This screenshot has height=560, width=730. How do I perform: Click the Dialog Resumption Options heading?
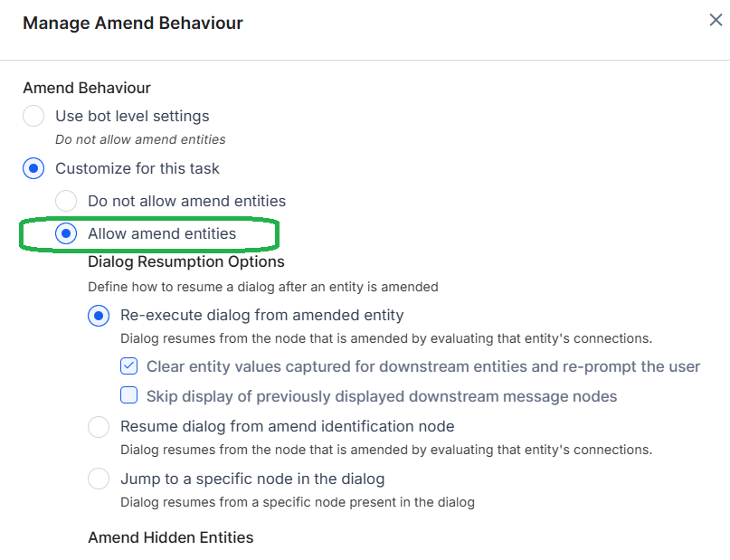tap(186, 261)
